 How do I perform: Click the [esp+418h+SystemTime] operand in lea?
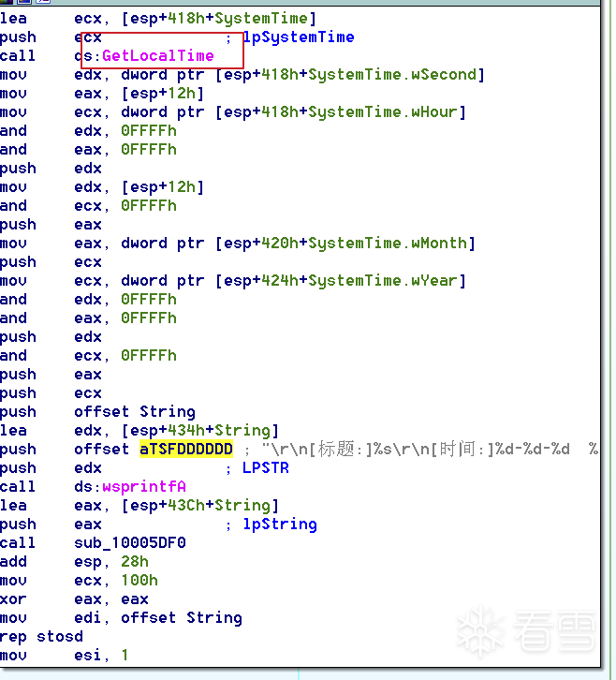[219, 19]
